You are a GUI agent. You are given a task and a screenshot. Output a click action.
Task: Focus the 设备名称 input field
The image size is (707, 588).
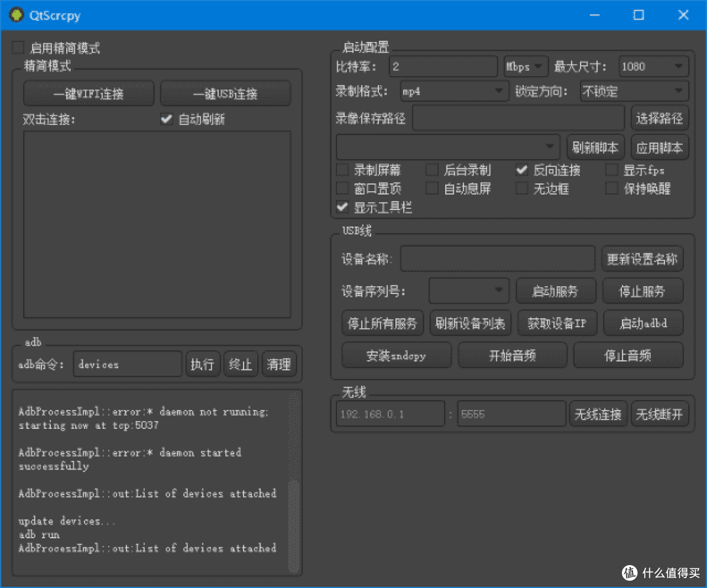498,259
